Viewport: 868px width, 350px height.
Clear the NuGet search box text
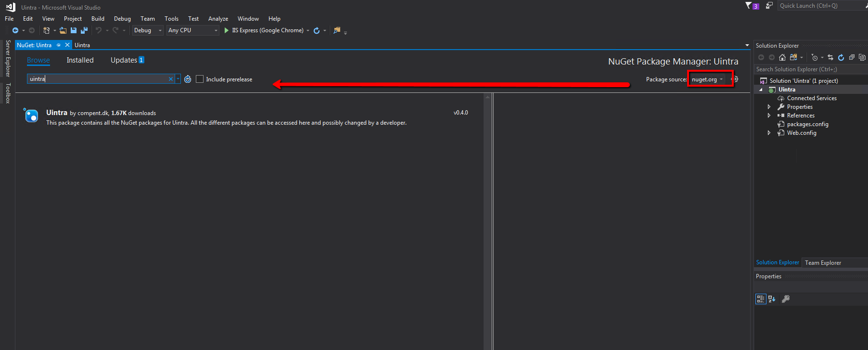[x=171, y=79]
